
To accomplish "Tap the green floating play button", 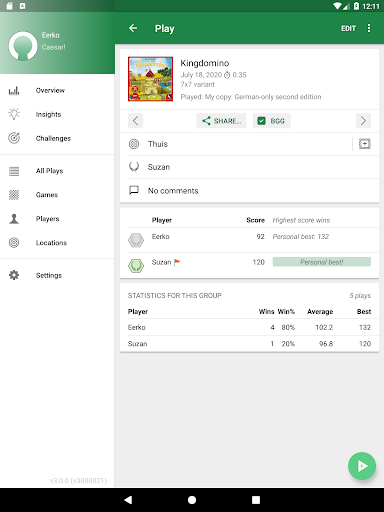I will point(362,466).
